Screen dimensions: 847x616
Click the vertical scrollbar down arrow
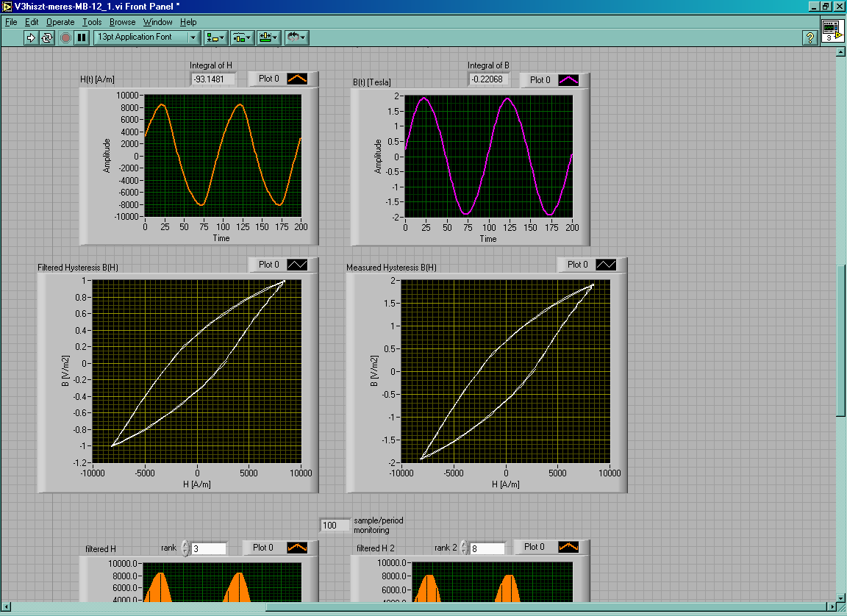click(x=840, y=598)
